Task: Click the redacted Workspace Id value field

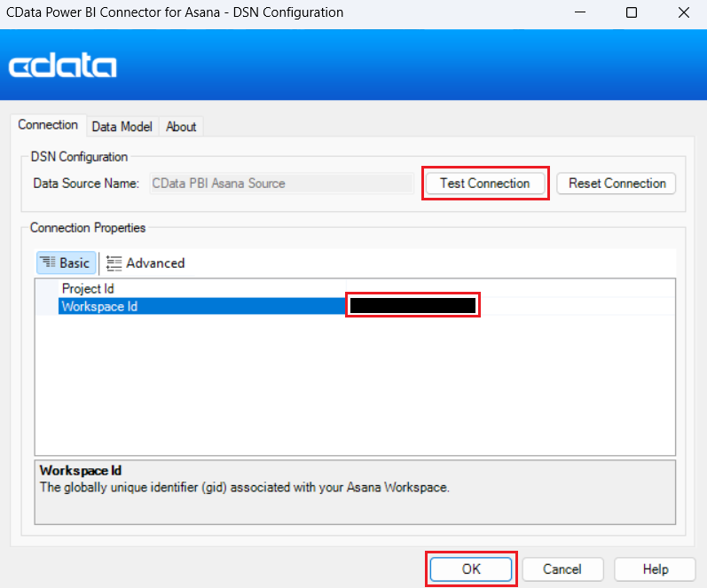Action: pyautogui.click(x=412, y=306)
